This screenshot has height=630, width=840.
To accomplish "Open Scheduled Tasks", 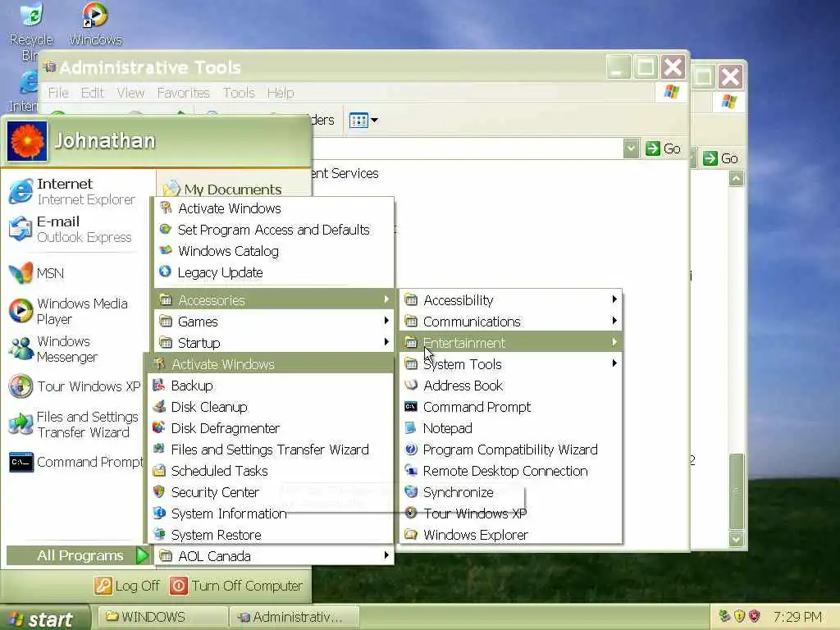I will click(x=271, y=471).
